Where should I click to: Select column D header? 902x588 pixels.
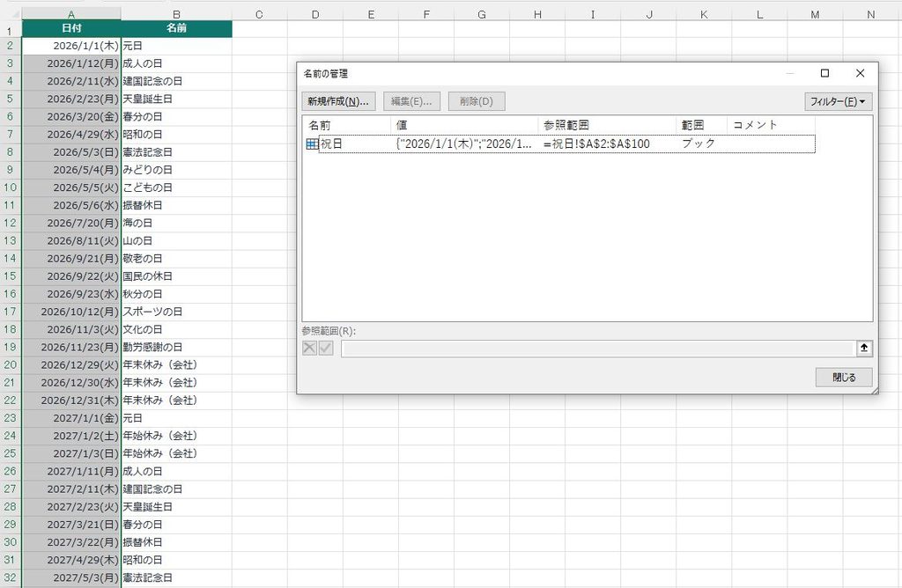[314, 14]
